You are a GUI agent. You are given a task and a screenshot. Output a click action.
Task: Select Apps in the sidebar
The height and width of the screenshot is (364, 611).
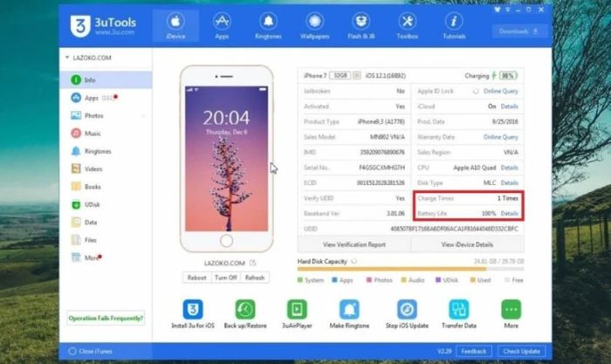tap(106, 98)
